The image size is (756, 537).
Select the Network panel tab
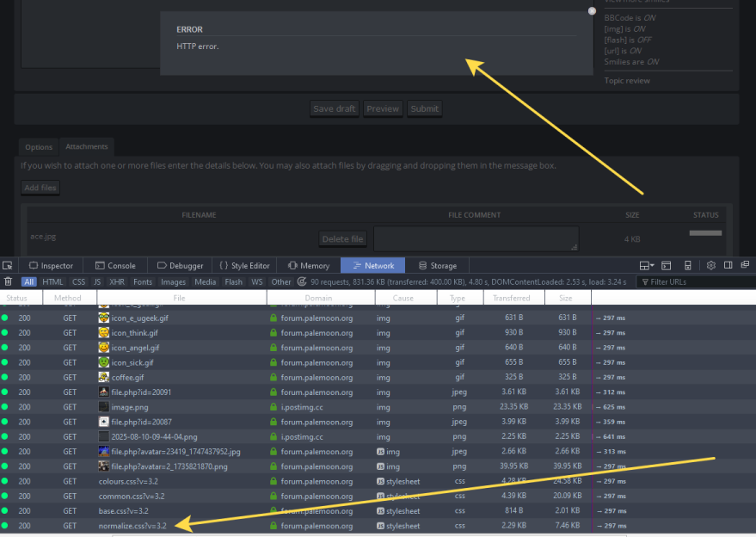click(372, 265)
